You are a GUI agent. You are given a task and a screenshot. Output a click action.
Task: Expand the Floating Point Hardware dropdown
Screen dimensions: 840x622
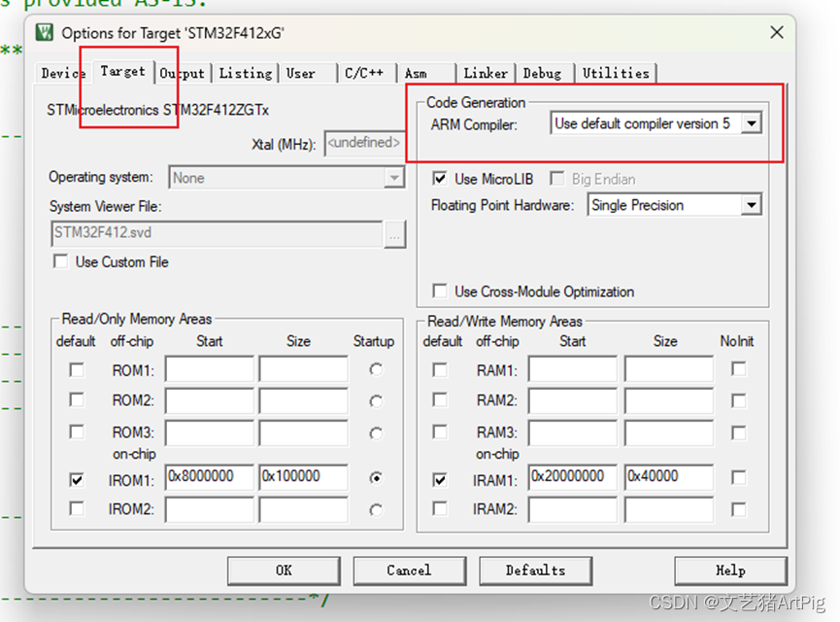(752, 205)
